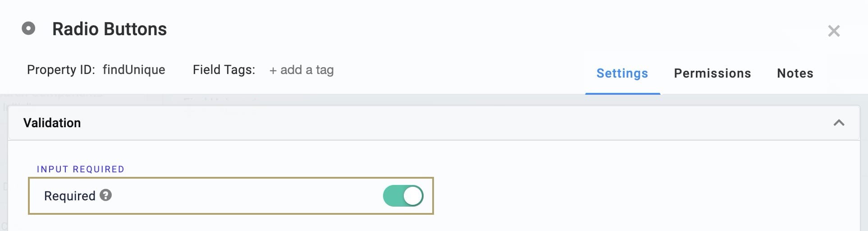Click the help icon beside Required

click(x=106, y=195)
